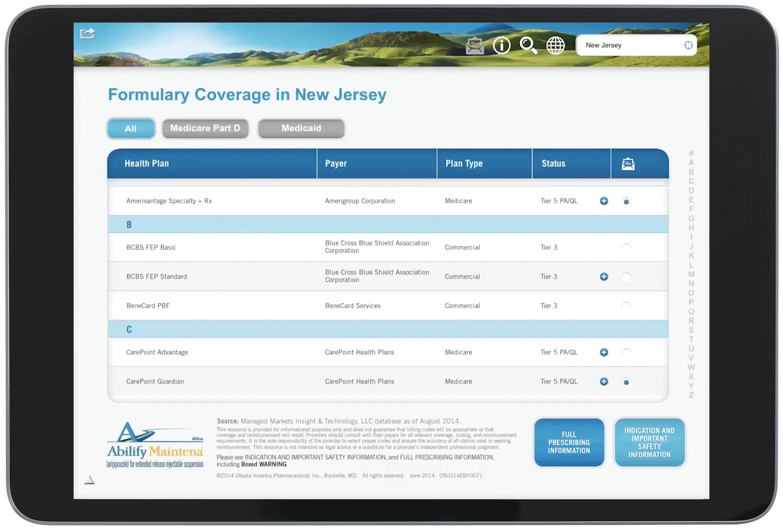
Task: Jump to letter C in alphabet index
Action: click(x=691, y=182)
